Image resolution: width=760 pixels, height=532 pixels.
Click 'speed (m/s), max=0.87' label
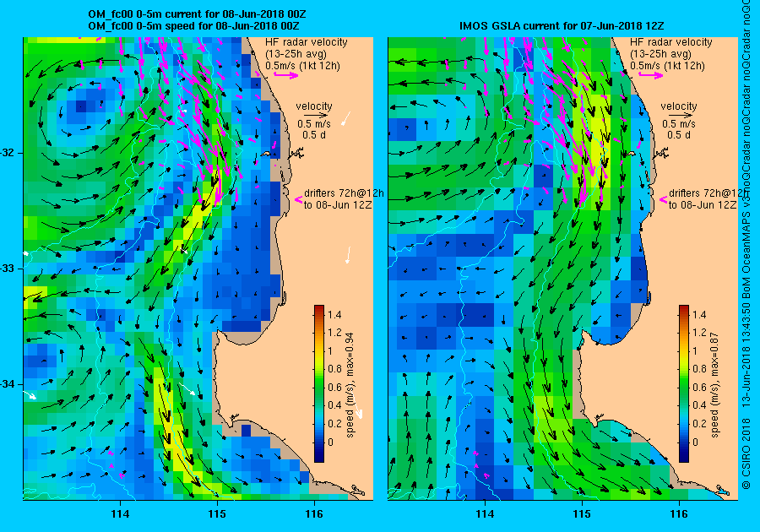tap(714, 385)
